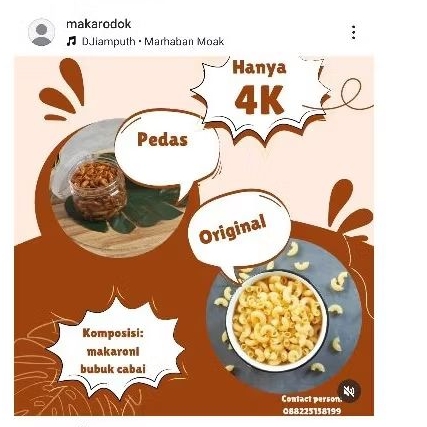Screen dimensions: 427x427
Task: Open the makarodok profile avatar
Action: pyautogui.click(x=42, y=32)
